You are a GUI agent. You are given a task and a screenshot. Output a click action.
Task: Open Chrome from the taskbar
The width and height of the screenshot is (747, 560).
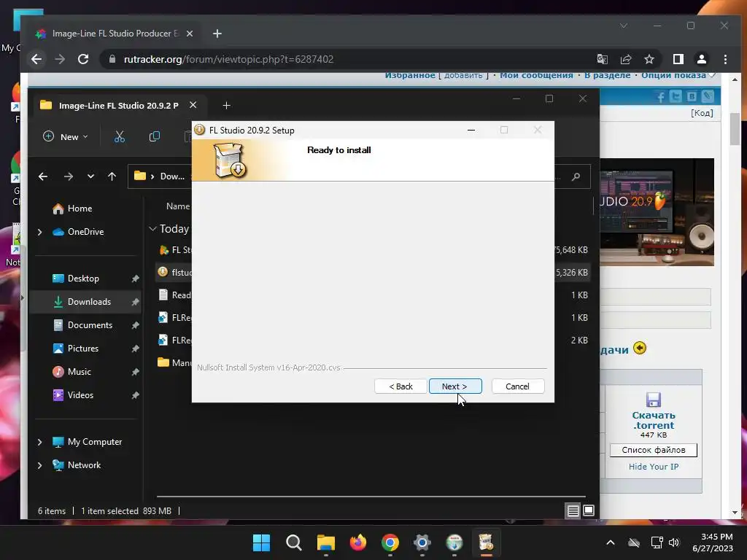[390, 542]
